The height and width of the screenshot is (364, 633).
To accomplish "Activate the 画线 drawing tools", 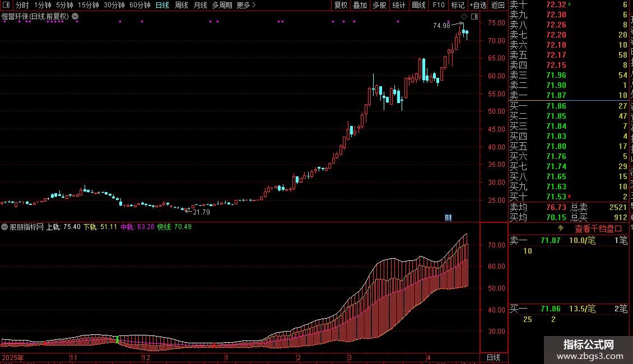I will pos(418,5).
